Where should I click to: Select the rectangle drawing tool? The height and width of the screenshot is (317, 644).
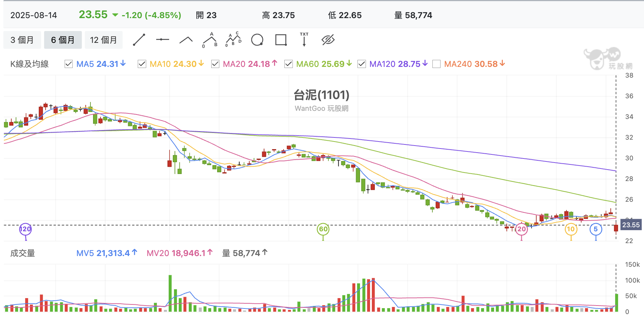(x=281, y=40)
